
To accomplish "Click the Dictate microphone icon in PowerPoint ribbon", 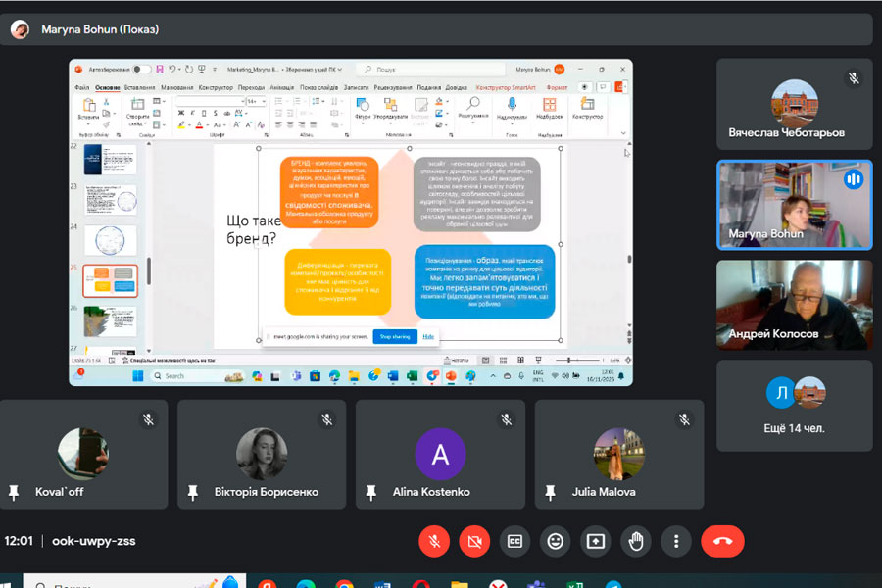I will 511,106.
